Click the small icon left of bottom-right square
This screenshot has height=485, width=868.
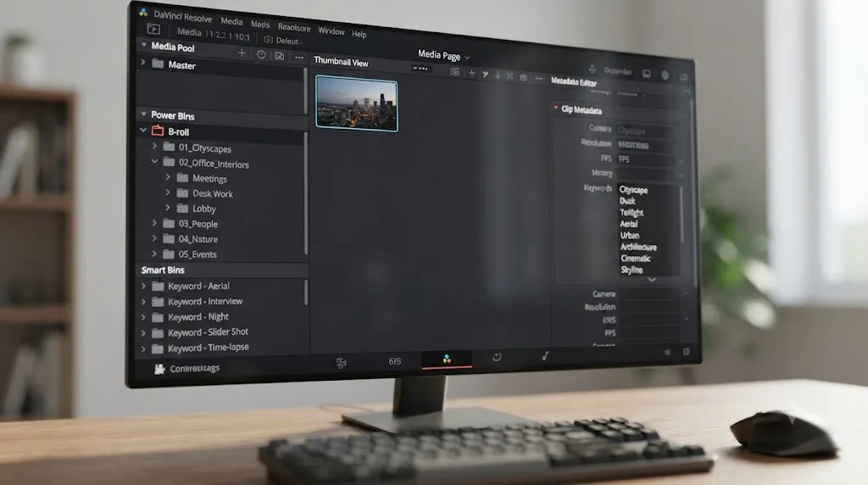[668, 352]
